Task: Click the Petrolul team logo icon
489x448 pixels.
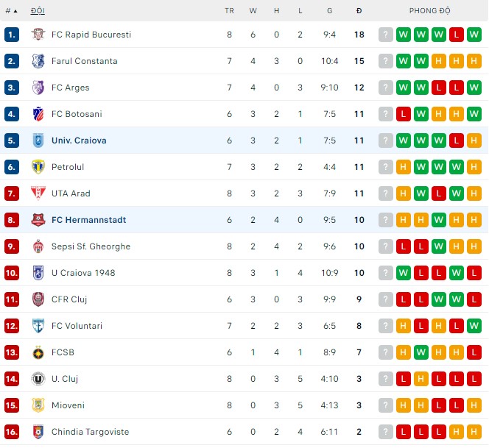Action: tap(38, 167)
